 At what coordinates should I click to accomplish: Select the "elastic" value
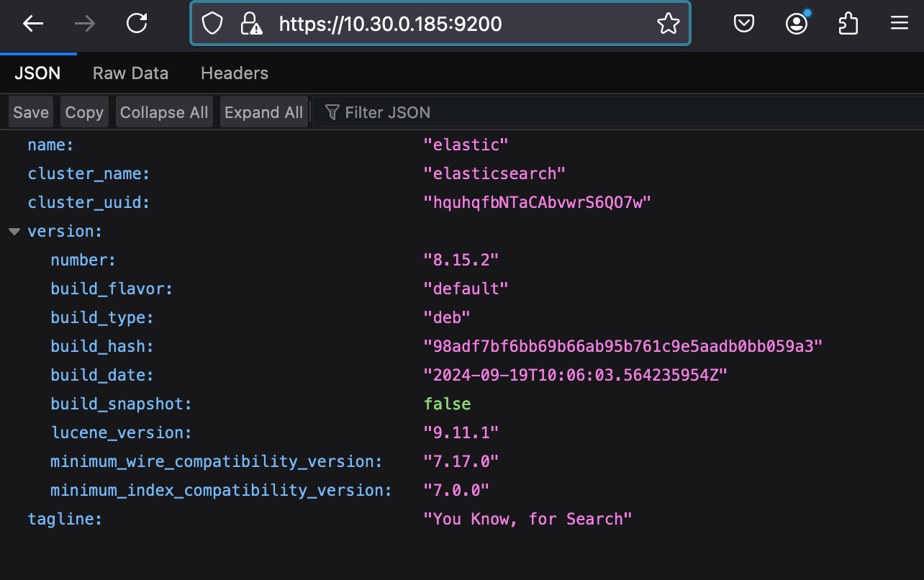click(x=466, y=145)
